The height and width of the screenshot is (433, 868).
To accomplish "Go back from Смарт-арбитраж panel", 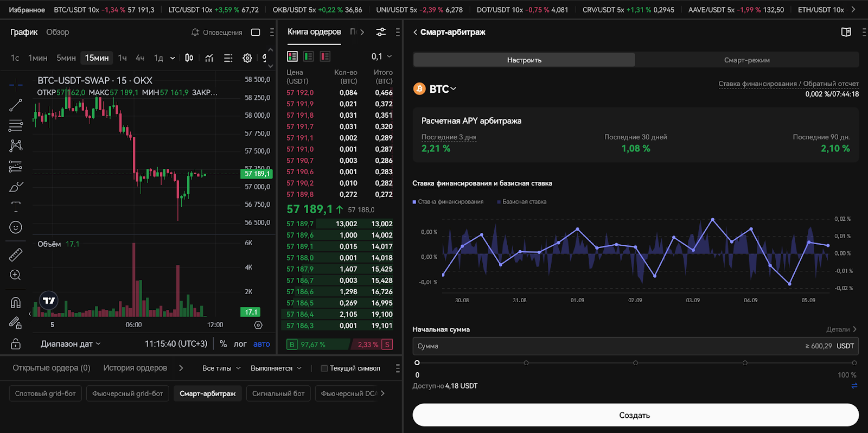I will click(416, 33).
